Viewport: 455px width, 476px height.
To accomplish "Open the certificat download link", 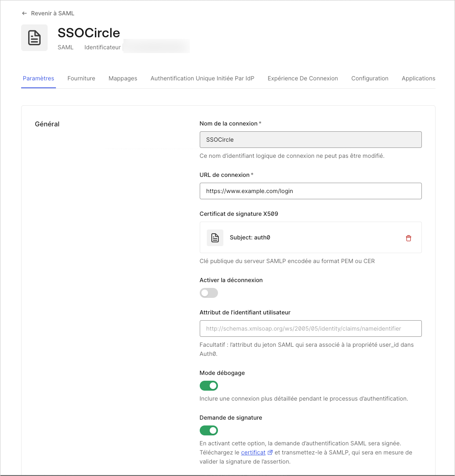I will (x=253, y=452).
